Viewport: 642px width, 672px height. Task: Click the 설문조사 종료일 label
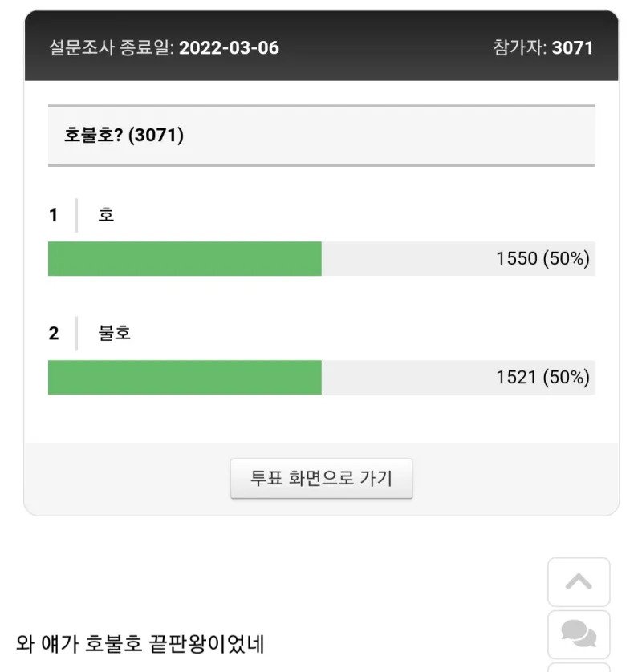click(x=110, y=47)
